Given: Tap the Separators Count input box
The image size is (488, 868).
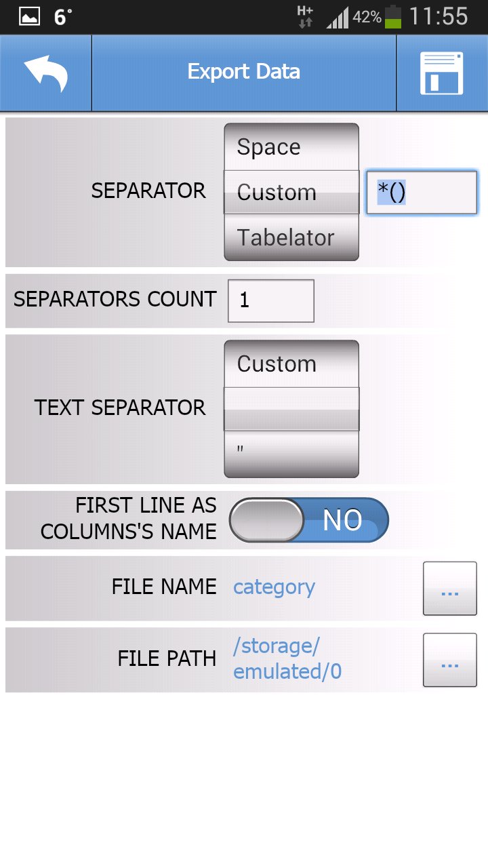Looking at the screenshot, I should click(x=270, y=300).
